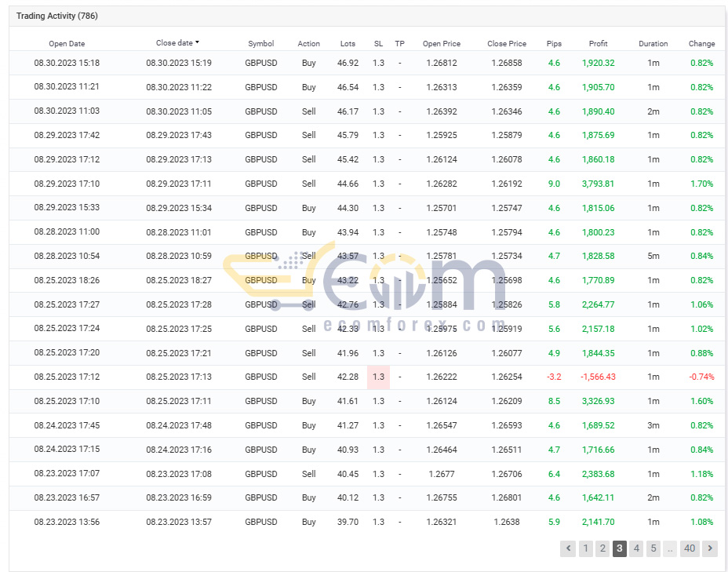
Task: Click the 1.18% change value
Action: click(x=701, y=474)
